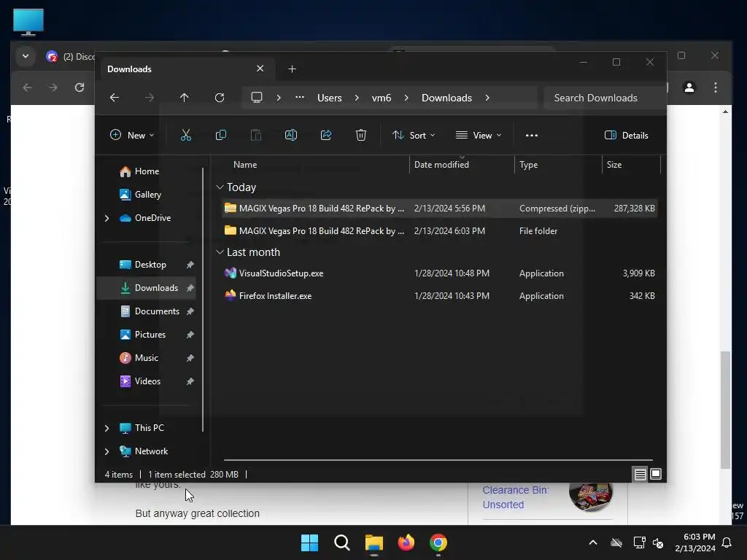The image size is (747, 560).
Task: Show hidden system tray icons
Action: [x=593, y=542]
